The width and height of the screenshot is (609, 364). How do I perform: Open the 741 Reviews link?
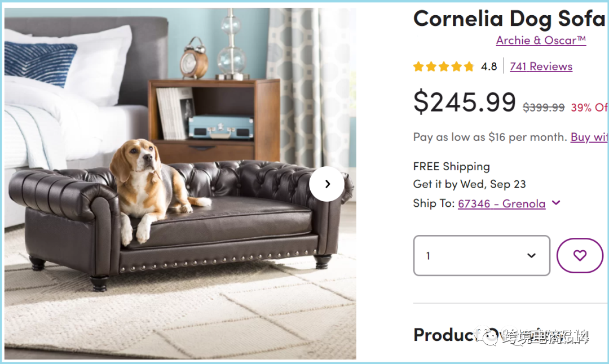(541, 66)
